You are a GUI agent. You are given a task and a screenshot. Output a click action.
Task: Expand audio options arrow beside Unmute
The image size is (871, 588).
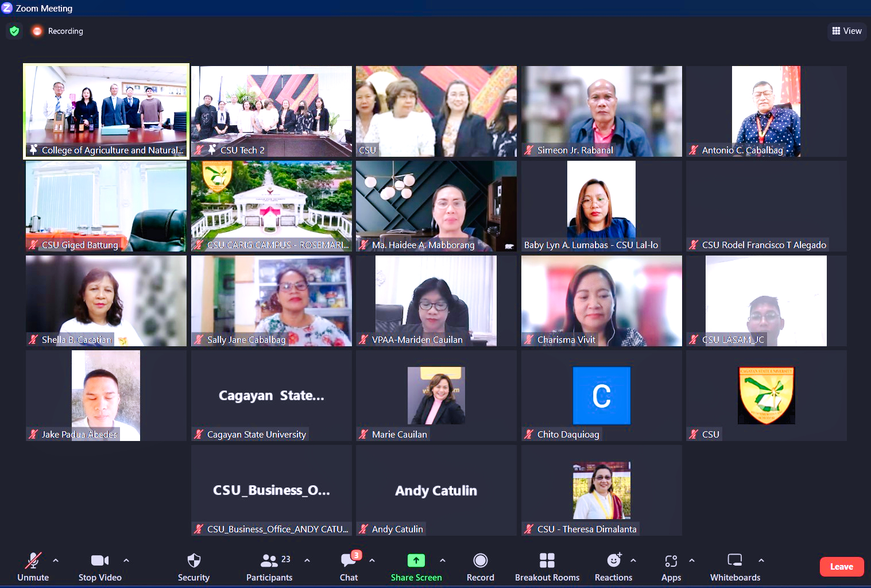(56, 560)
